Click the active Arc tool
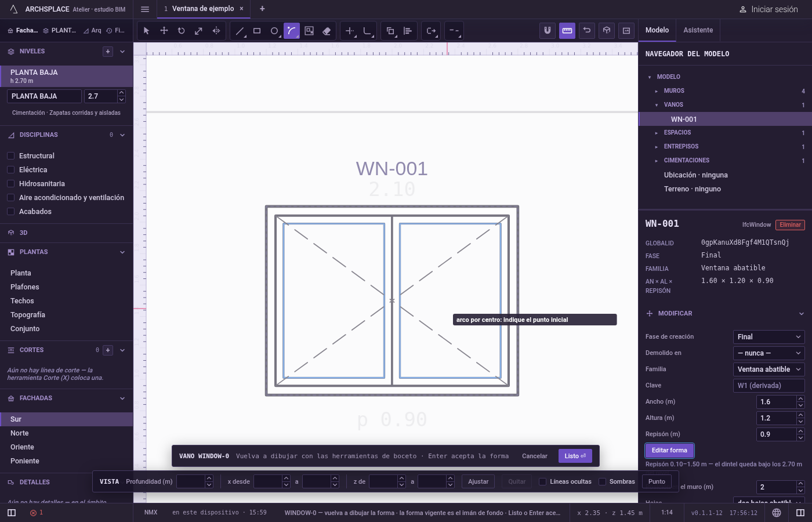 point(292,31)
